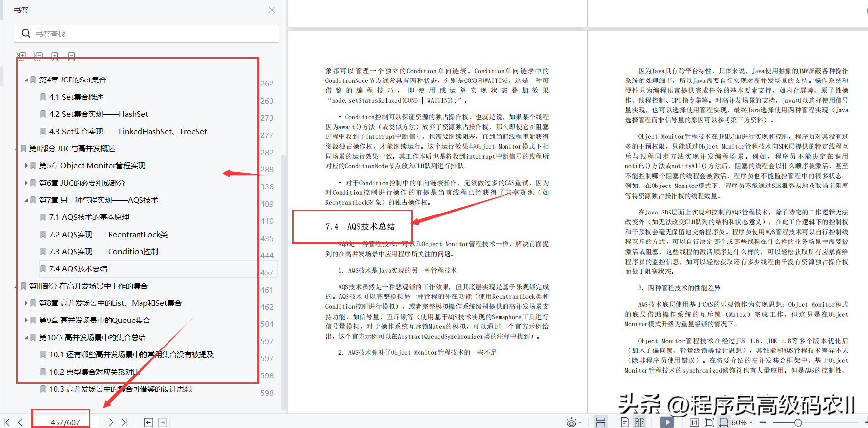The width and height of the screenshot is (868, 428).
Task: Switch to single page view
Action: pyautogui.click(x=625, y=422)
